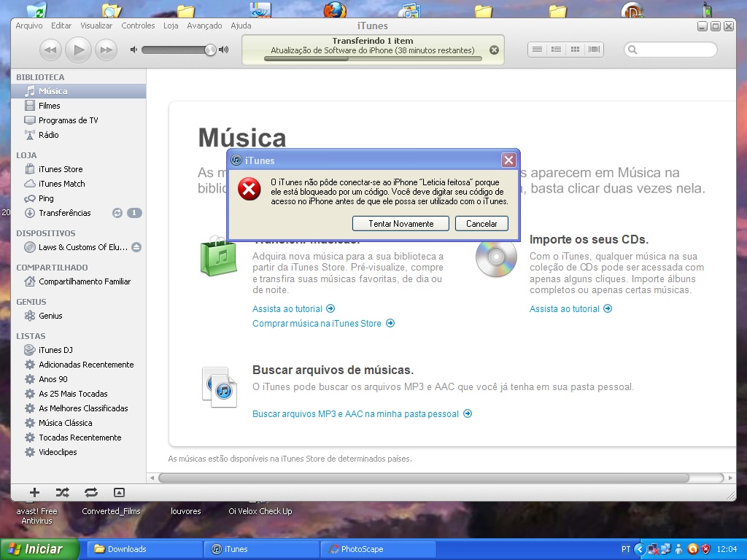Toggle repeat at the bottom bar
The width and height of the screenshot is (747, 560).
(x=91, y=492)
